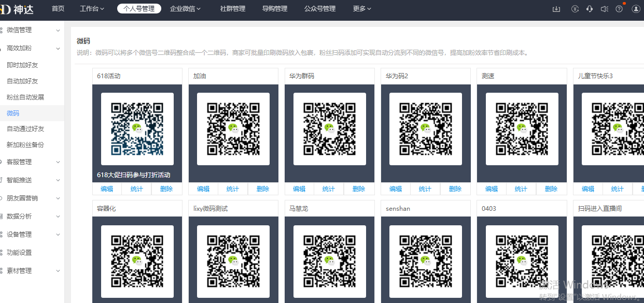Edit the 加油 code card

tap(203, 189)
